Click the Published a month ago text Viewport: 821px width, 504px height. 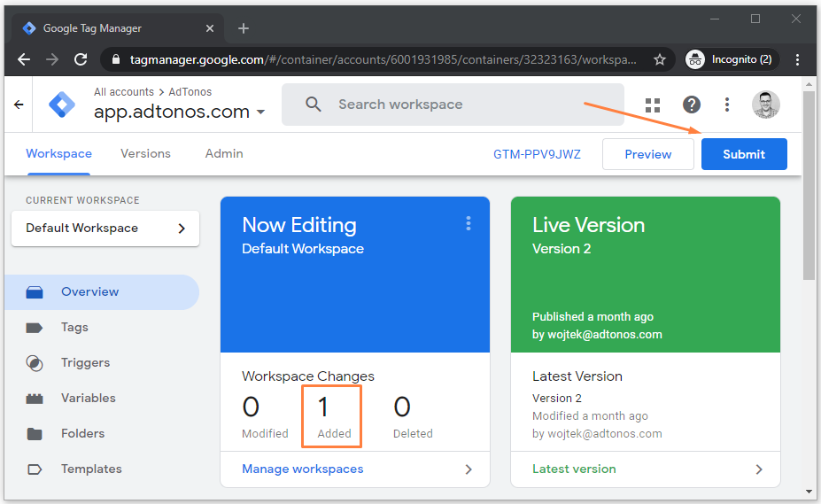click(x=593, y=316)
